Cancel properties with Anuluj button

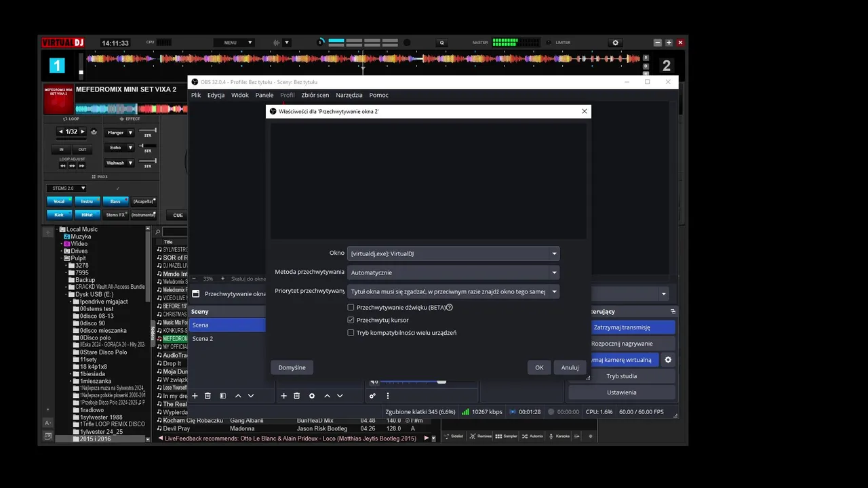(x=570, y=367)
